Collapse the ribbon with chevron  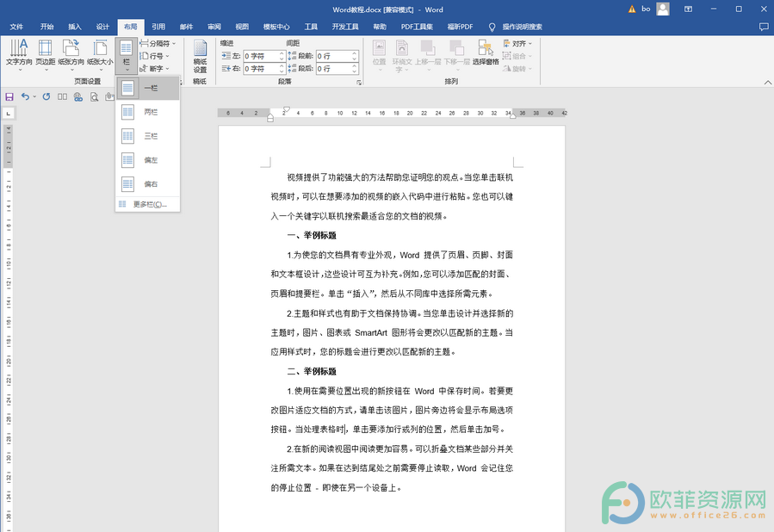pyautogui.click(x=768, y=82)
